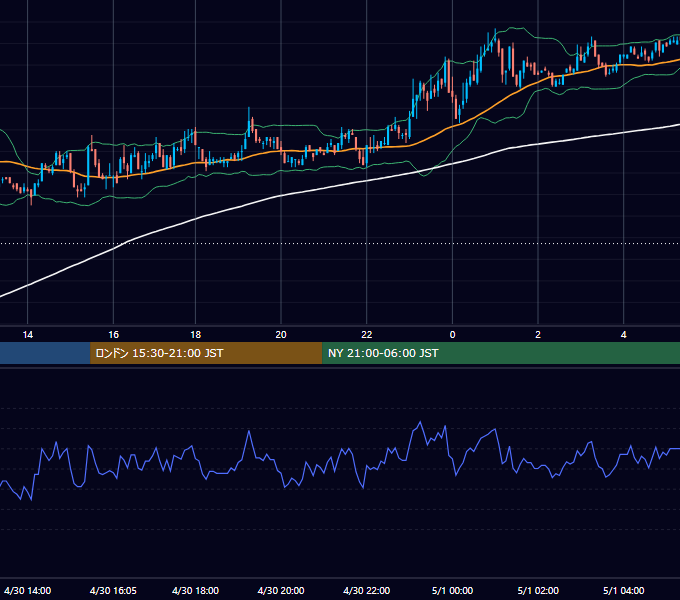Click the 4 hour label on time axis
This screenshot has width=680, height=600.
tap(624, 335)
